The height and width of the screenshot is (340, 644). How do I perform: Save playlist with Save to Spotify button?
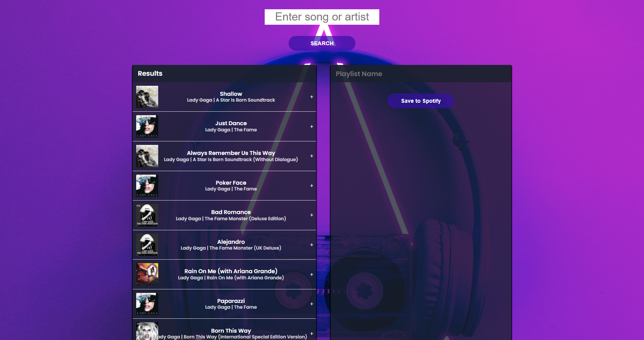click(x=421, y=101)
